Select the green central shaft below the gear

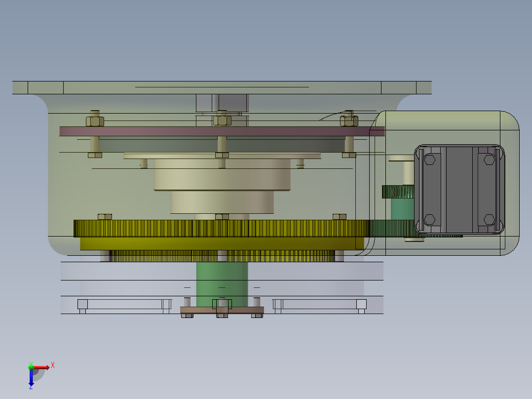click(222, 284)
